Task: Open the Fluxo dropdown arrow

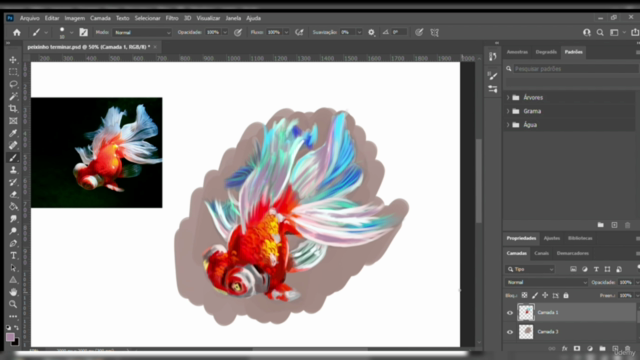Action: tap(286, 32)
